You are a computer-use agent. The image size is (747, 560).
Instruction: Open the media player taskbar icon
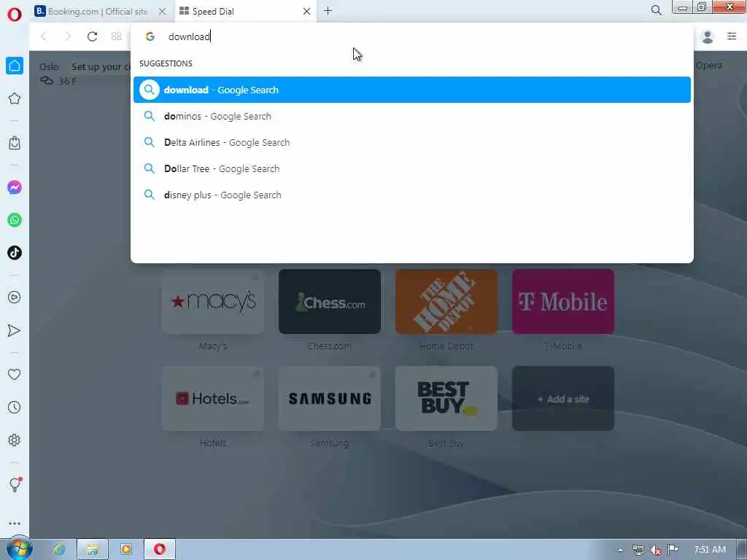pos(125,549)
